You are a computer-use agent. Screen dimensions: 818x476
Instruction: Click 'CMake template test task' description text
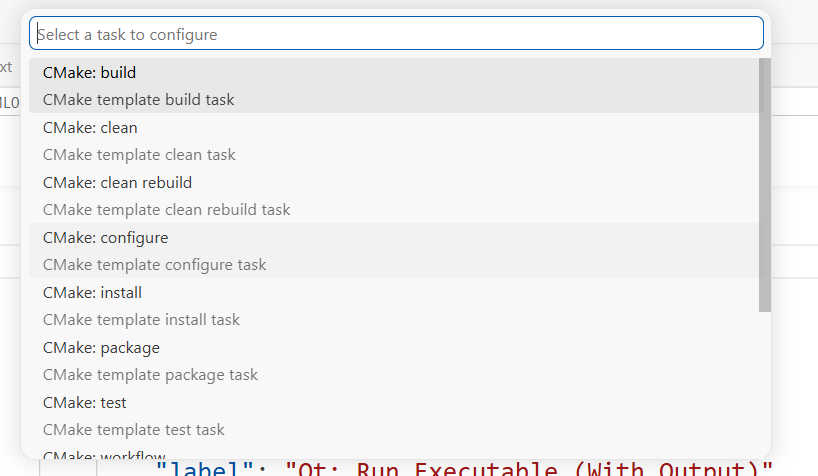134,430
